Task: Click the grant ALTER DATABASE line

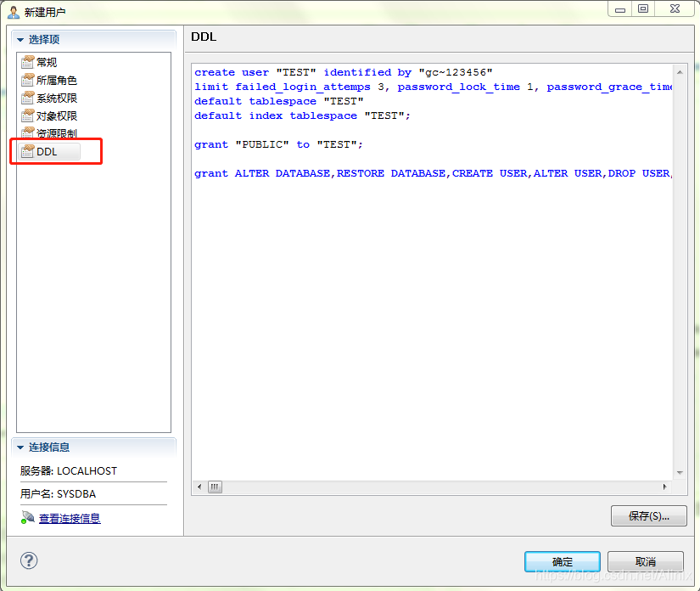Action: point(433,173)
